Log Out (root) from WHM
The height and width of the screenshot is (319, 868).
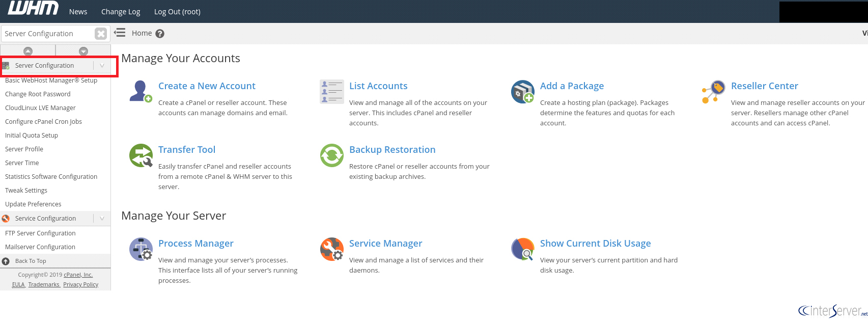tap(177, 12)
